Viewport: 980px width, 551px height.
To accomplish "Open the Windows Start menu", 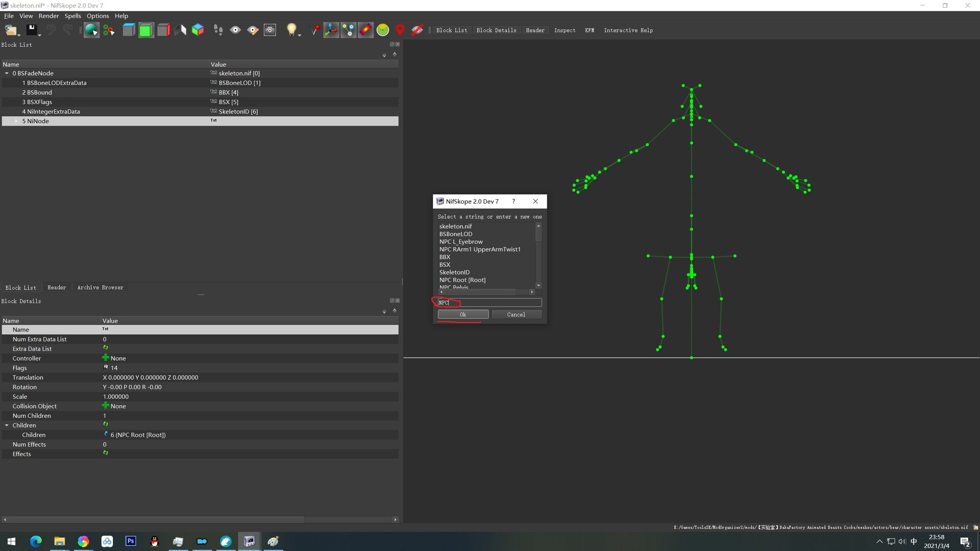I will 11,541.
